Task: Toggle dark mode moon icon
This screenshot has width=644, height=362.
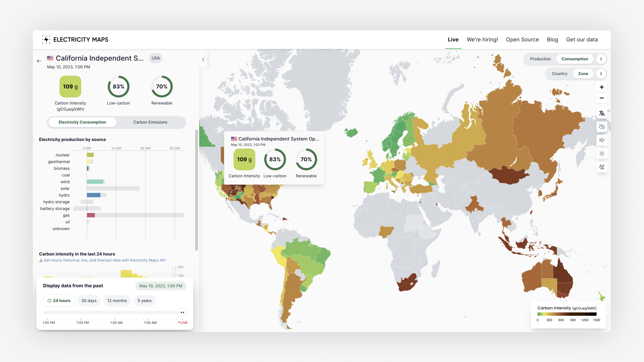Action: (602, 167)
